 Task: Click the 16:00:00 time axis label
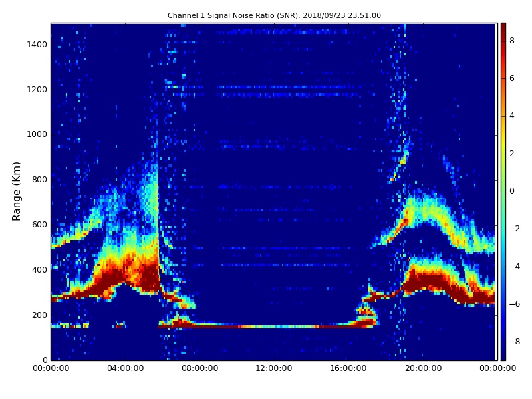pos(348,368)
